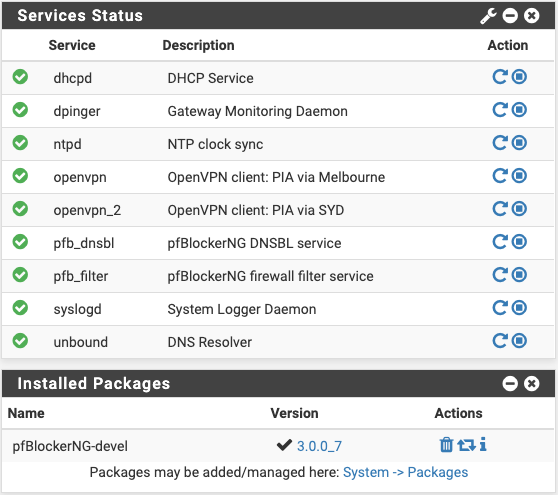
Task: Restart the unbound DNS Resolver service
Action: [x=500, y=341]
